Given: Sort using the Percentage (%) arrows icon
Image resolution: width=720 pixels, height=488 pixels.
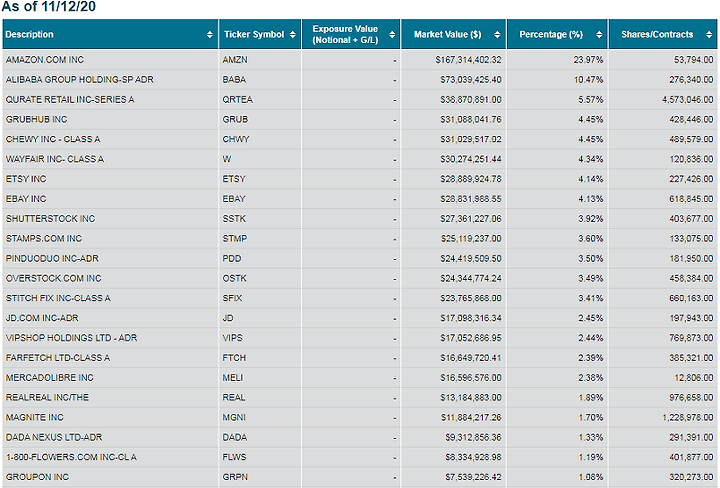Looking at the screenshot, I should pyautogui.click(x=599, y=34).
